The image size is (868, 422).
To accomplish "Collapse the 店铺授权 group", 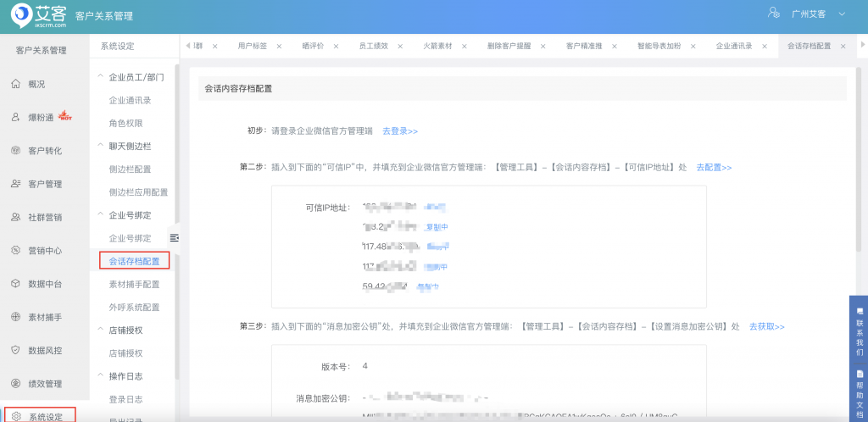I will pos(101,330).
